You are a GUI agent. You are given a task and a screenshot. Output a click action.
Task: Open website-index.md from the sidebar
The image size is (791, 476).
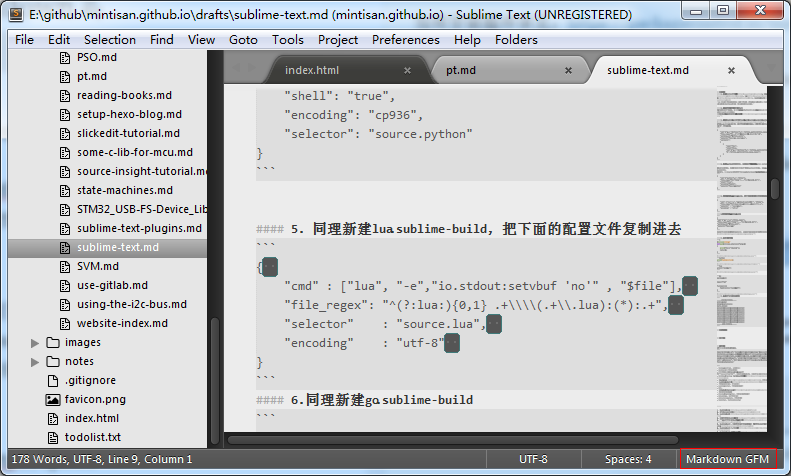122,324
